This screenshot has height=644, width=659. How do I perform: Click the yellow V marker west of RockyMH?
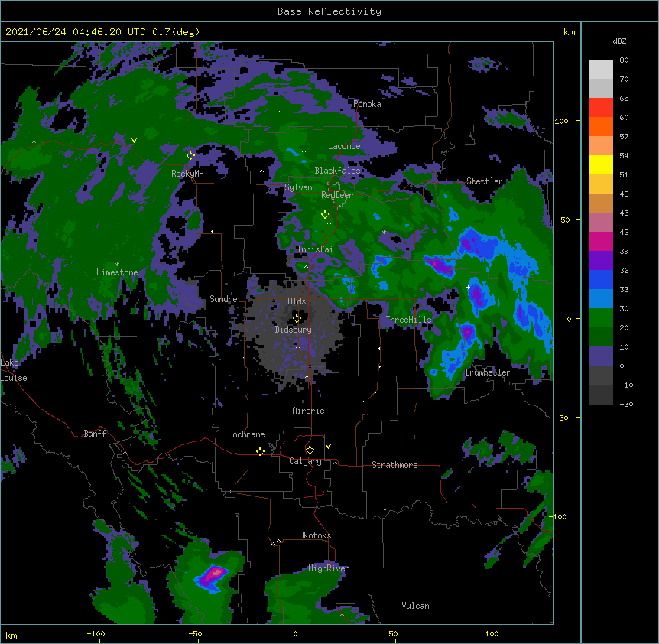134,141
